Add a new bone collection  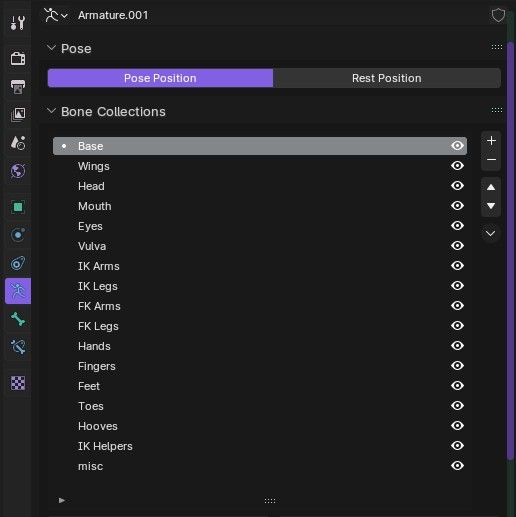click(491, 141)
